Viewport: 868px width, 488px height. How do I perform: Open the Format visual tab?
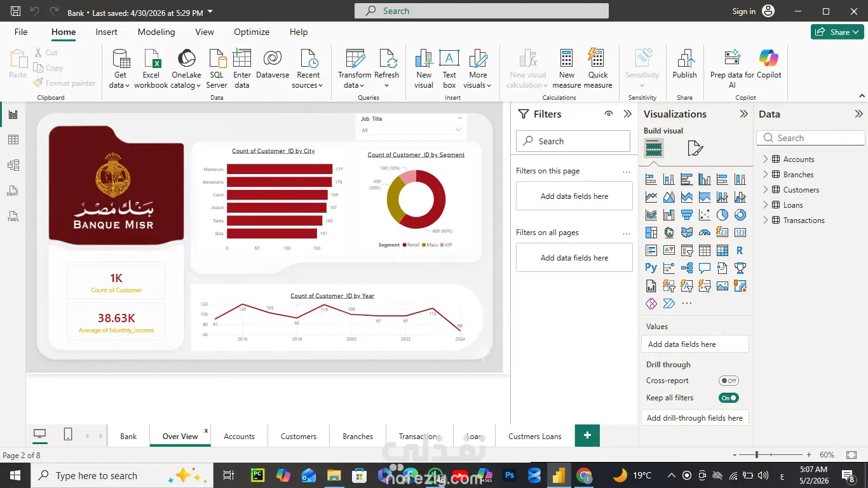[x=695, y=149]
